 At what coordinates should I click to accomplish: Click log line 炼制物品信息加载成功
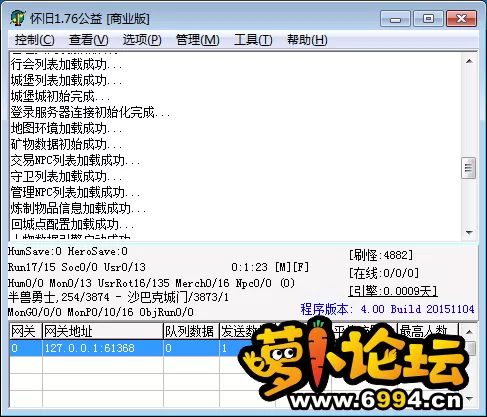pos(78,208)
